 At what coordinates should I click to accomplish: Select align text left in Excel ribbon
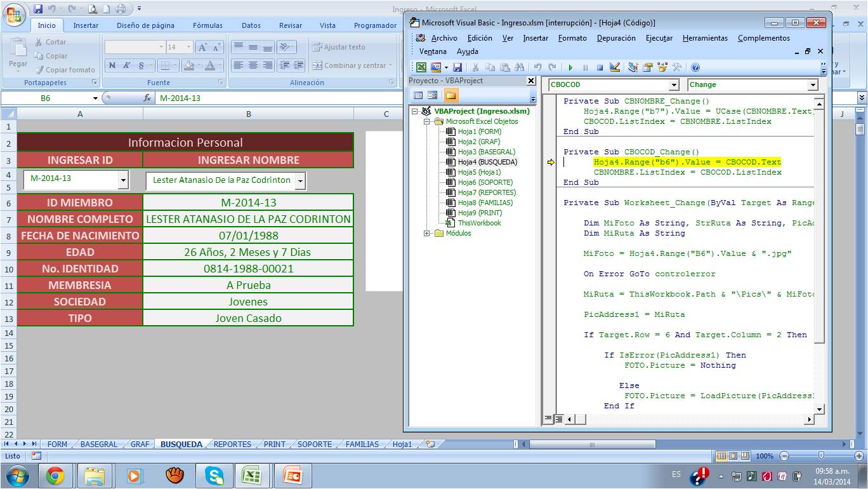pyautogui.click(x=238, y=65)
